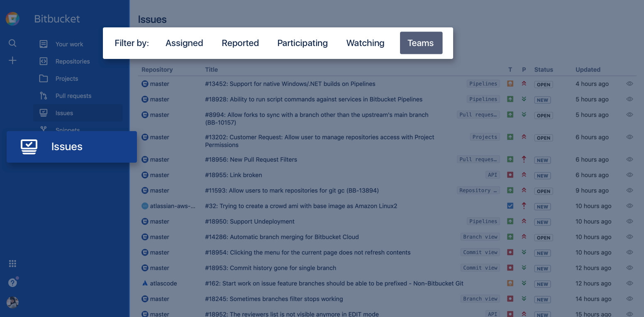The height and width of the screenshot is (317, 644).
Task: Select Pull requests in the sidebar
Action: [74, 95]
